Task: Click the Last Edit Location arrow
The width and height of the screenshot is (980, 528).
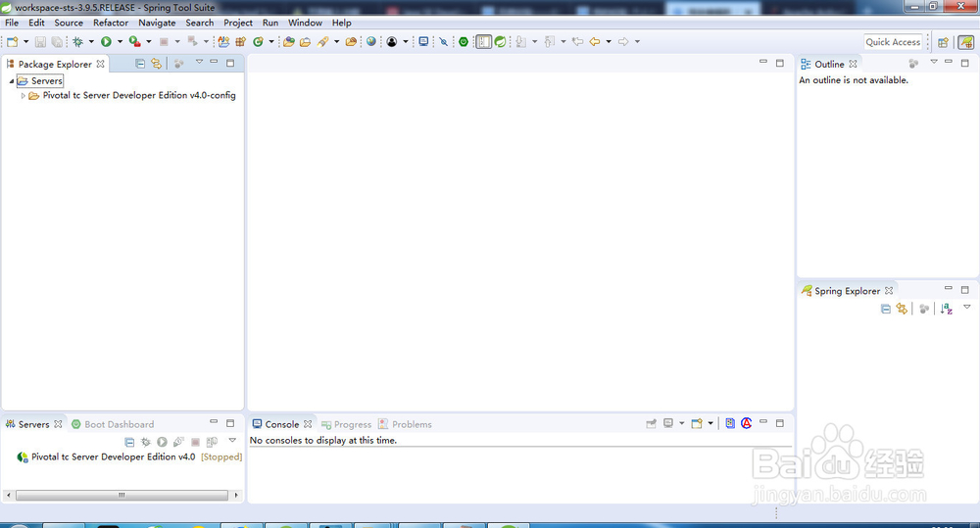Action: (578, 42)
